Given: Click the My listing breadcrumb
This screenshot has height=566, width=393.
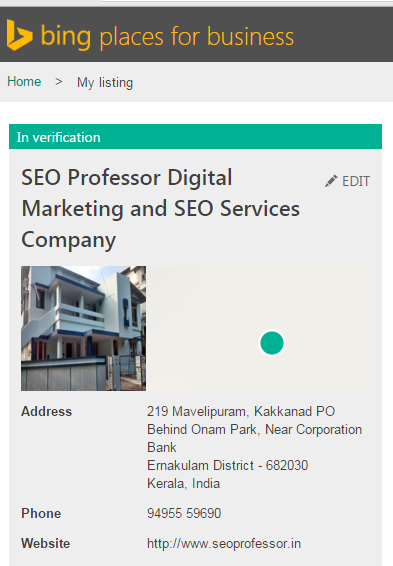Looking at the screenshot, I should tap(105, 83).
